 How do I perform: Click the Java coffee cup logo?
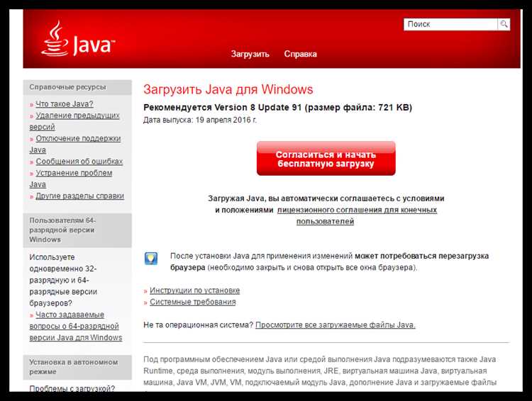(x=78, y=38)
